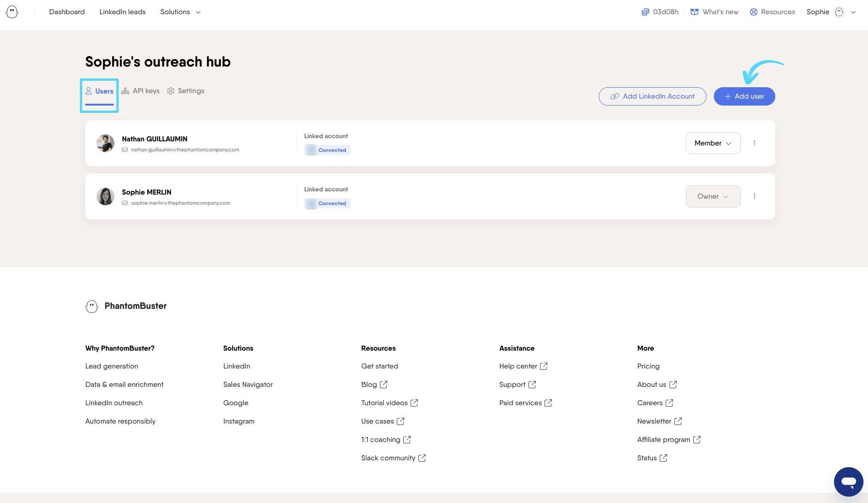Click the Add user button
This screenshot has width=868, height=503.
[744, 96]
